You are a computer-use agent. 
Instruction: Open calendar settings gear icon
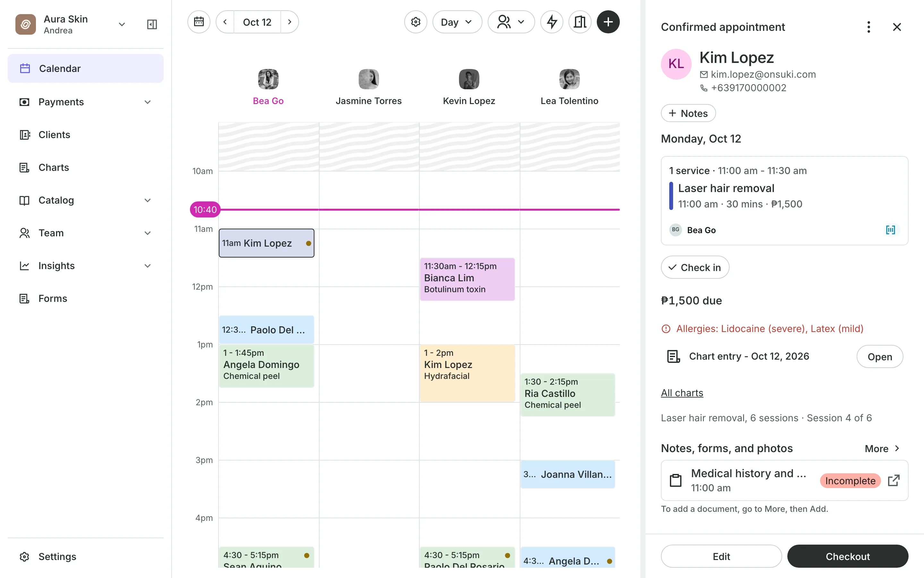pyautogui.click(x=415, y=22)
